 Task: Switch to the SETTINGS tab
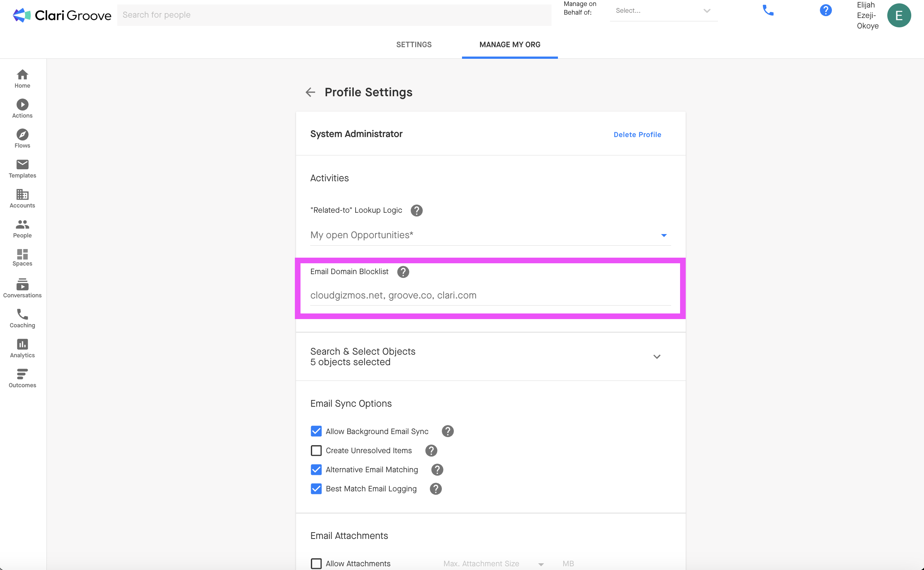point(414,45)
